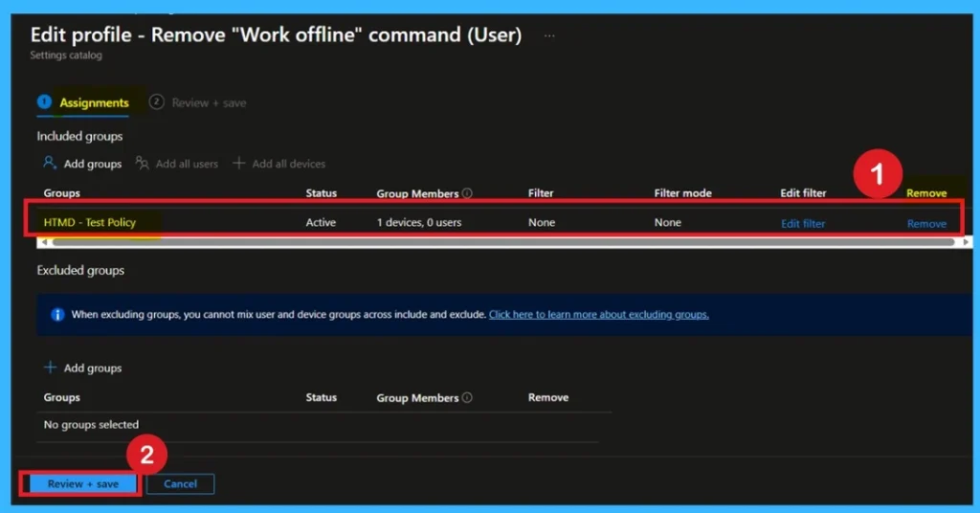Click the Cancel button
The image size is (980, 513).
tap(180, 483)
